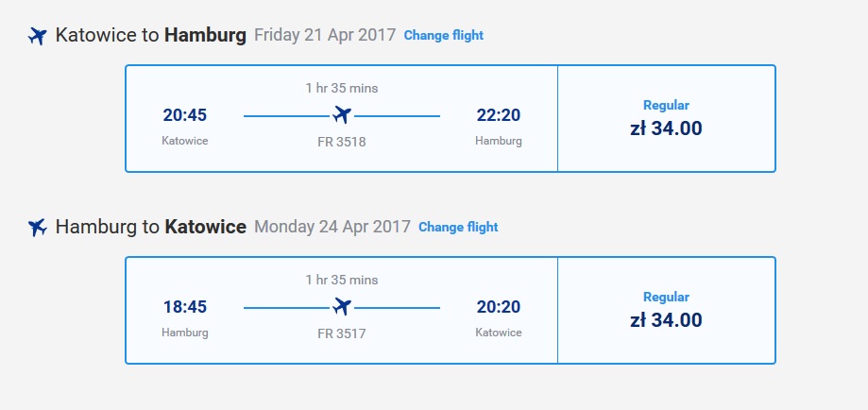Click the Friday 21 Apr 2017 date
The image size is (868, 410).
[x=325, y=36]
